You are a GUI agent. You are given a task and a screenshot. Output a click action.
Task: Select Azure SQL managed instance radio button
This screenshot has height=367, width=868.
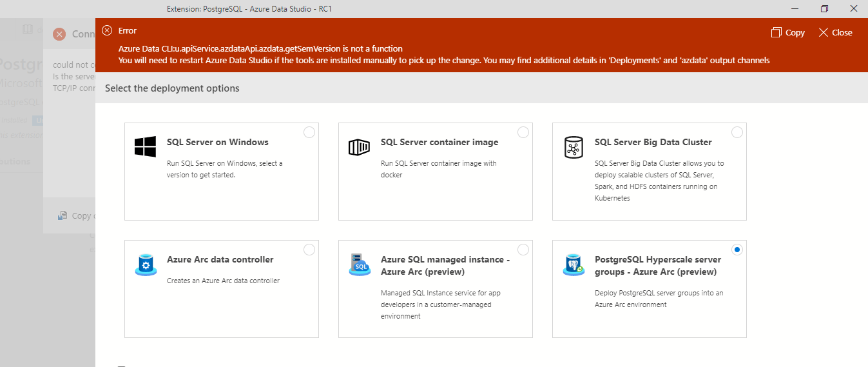[523, 250]
